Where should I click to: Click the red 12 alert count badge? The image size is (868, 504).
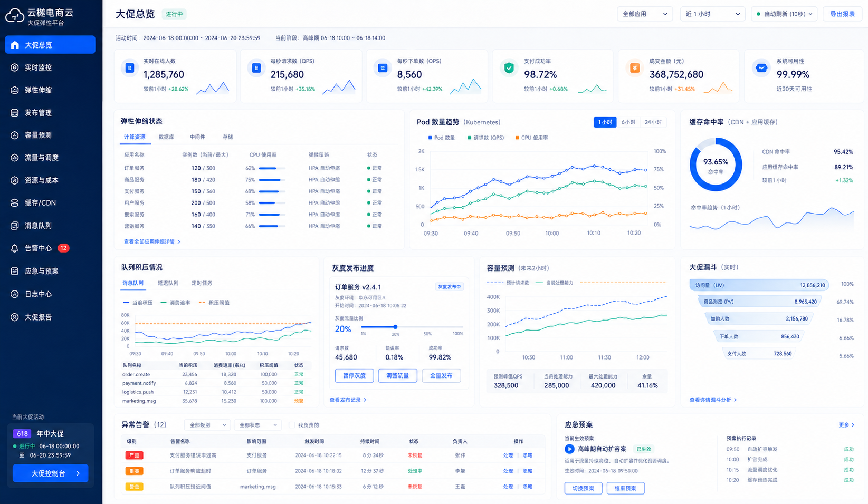(63, 248)
